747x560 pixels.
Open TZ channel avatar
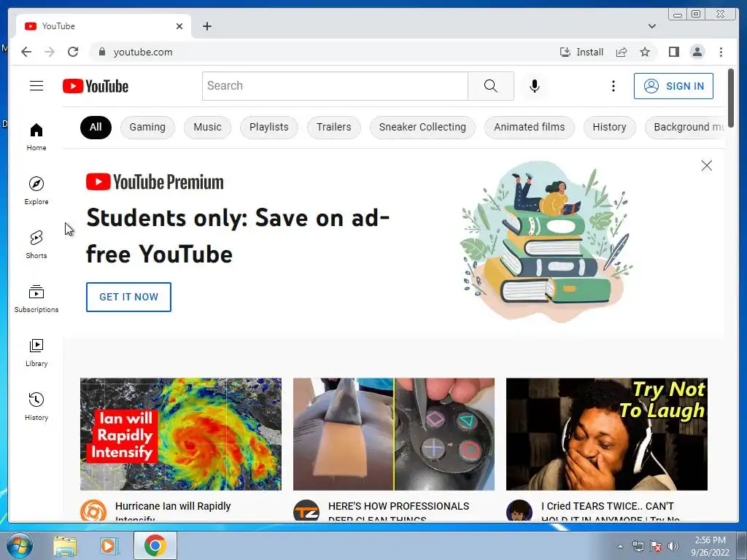point(306,510)
